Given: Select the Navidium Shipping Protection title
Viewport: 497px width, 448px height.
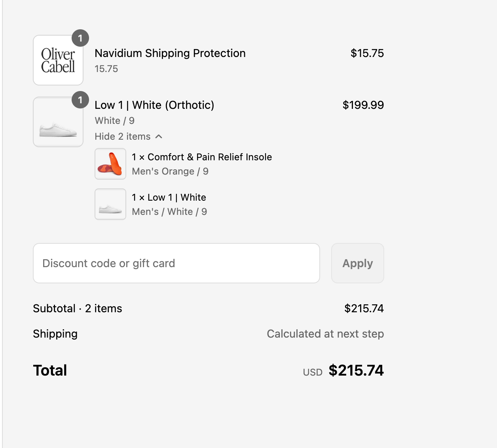Looking at the screenshot, I should (170, 53).
